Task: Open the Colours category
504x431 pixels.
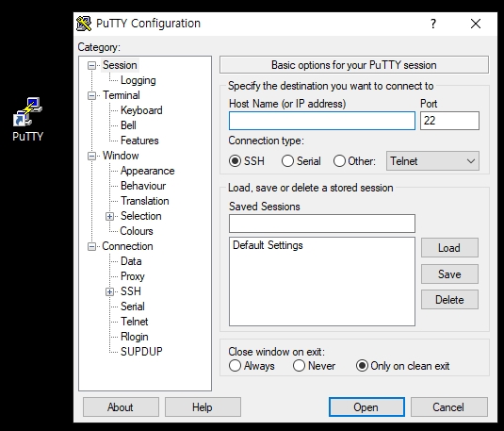Action: 137,231
